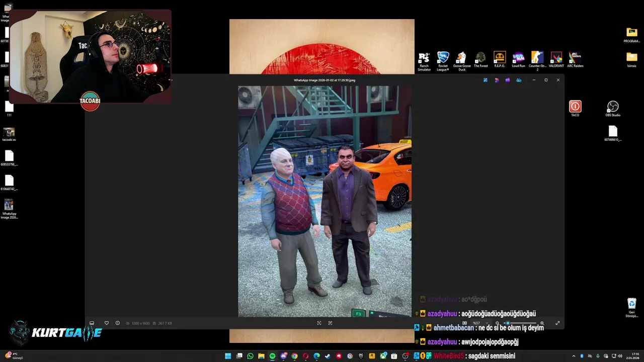Open Task View on the taskbar

point(239,356)
